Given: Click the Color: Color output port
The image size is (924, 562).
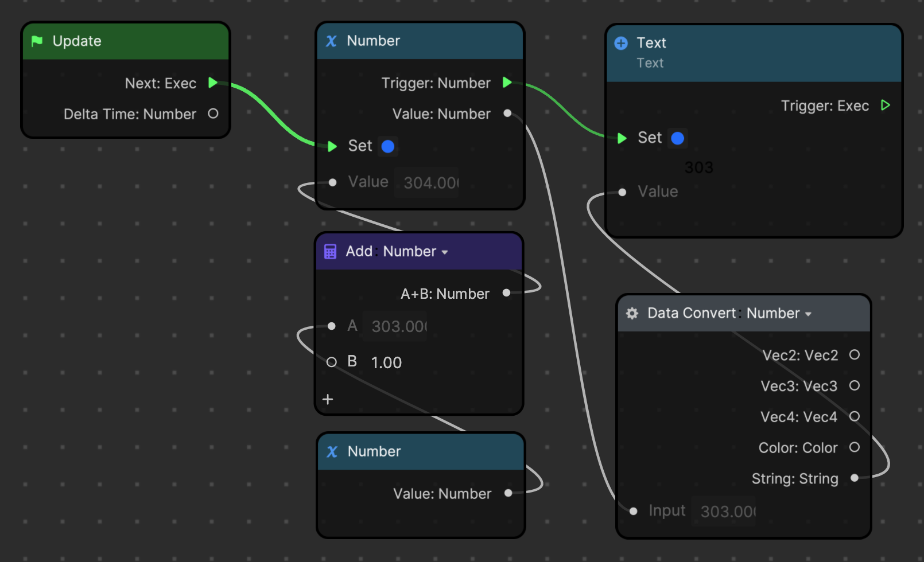Looking at the screenshot, I should [x=855, y=447].
